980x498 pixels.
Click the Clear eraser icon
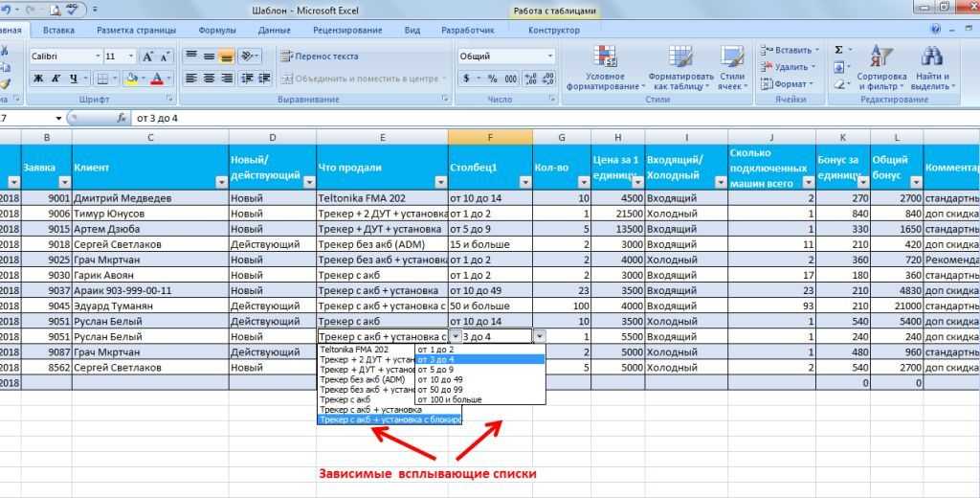(839, 84)
